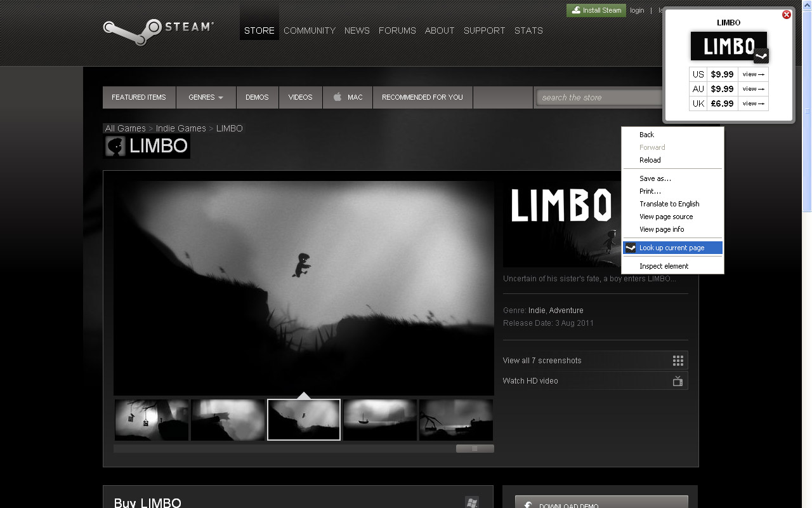This screenshot has width=812, height=508.
Task: Click the Windows platform icon near Buy LIMBO
Action: click(471, 503)
